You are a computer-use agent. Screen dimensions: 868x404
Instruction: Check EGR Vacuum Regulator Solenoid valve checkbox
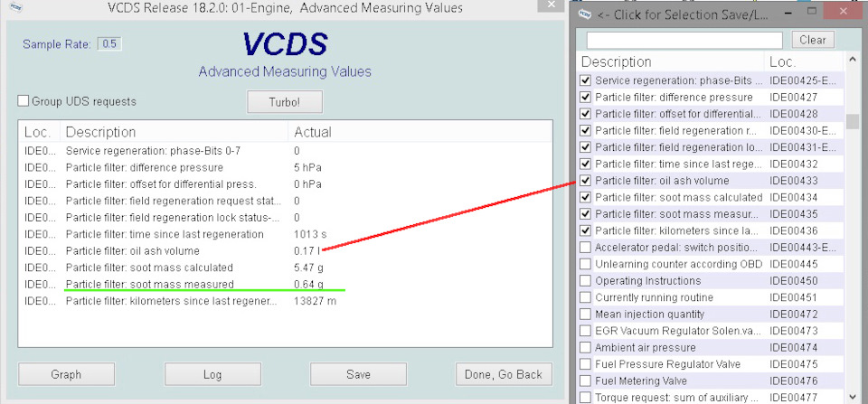pyautogui.click(x=585, y=331)
